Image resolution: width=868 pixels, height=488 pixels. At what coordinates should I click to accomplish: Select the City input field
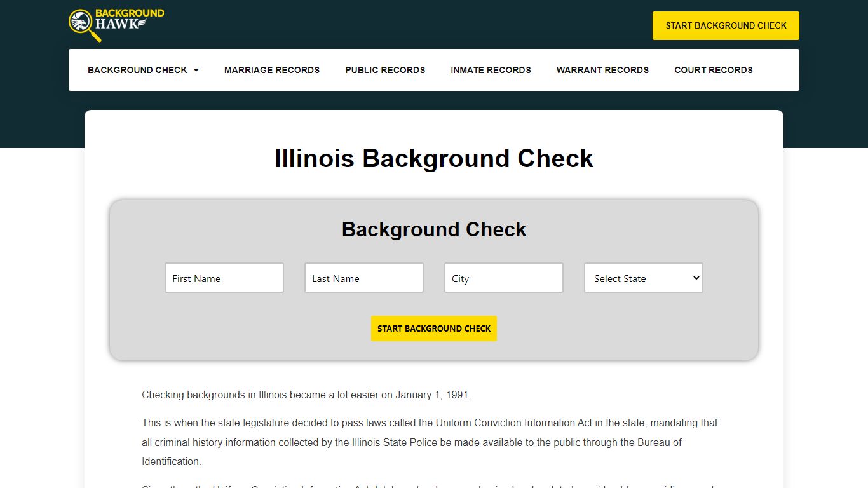(503, 278)
